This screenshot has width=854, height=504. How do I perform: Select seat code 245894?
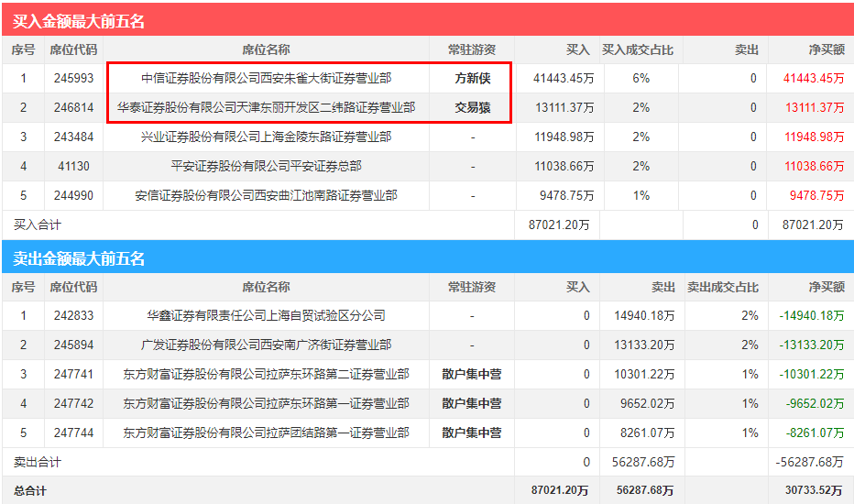[73, 345]
